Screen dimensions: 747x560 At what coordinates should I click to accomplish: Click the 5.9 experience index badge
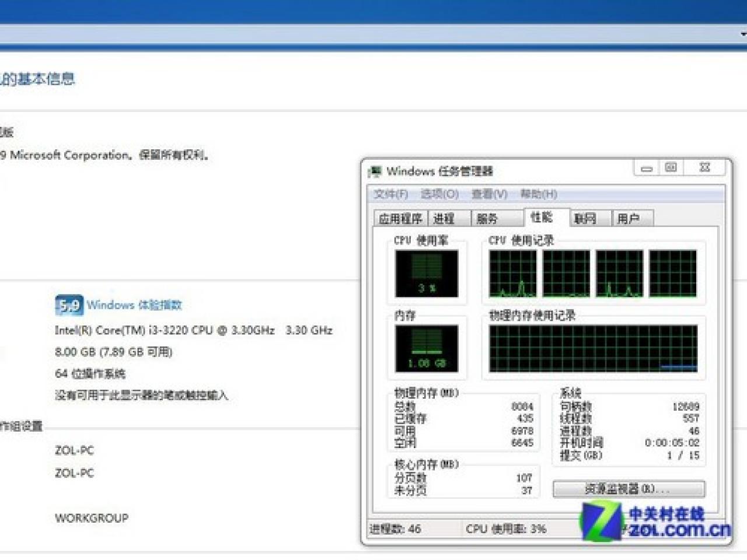tap(69, 305)
